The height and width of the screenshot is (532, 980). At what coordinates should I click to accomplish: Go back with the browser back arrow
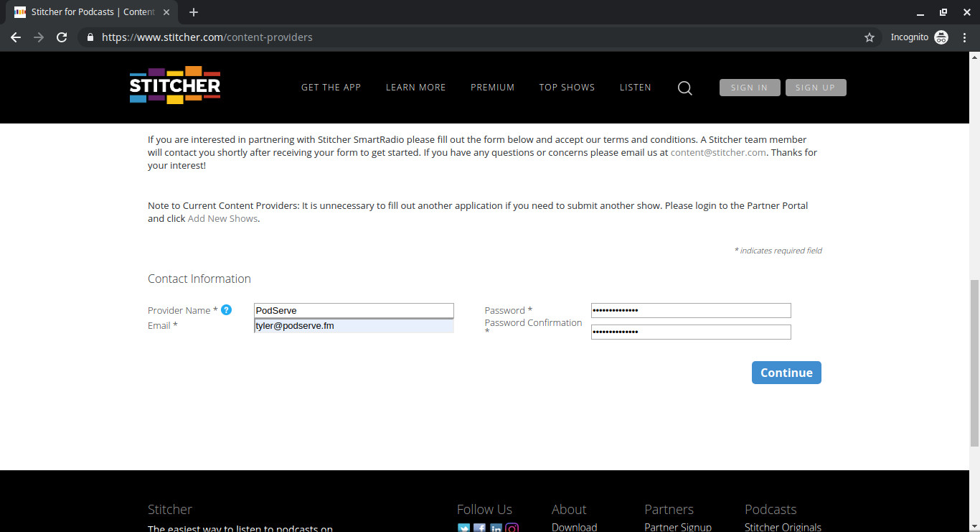click(x=16, y=37)
